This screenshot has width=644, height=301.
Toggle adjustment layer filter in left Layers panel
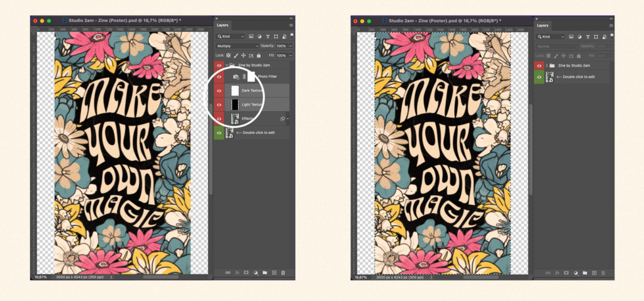(x=260, y=36)
